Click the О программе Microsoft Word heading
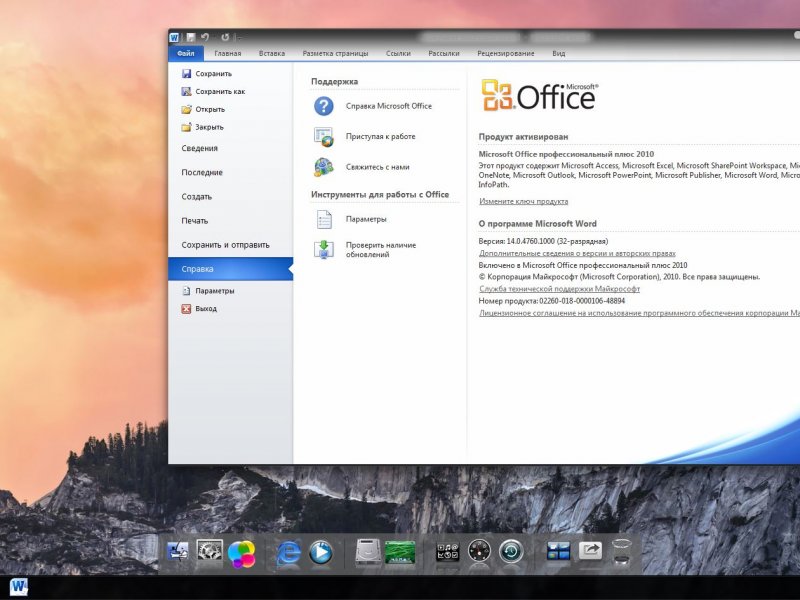The image size is (800, 600). [x=537, y=223]
